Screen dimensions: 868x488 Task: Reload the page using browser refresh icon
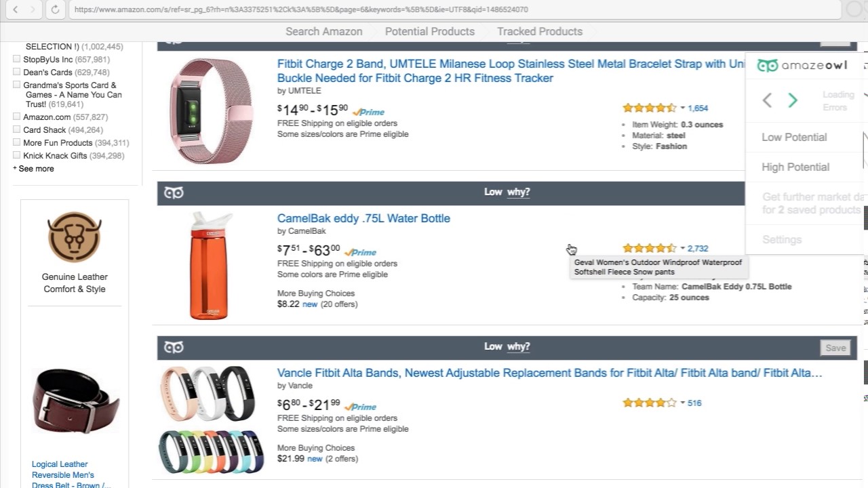tap(55, 9)
